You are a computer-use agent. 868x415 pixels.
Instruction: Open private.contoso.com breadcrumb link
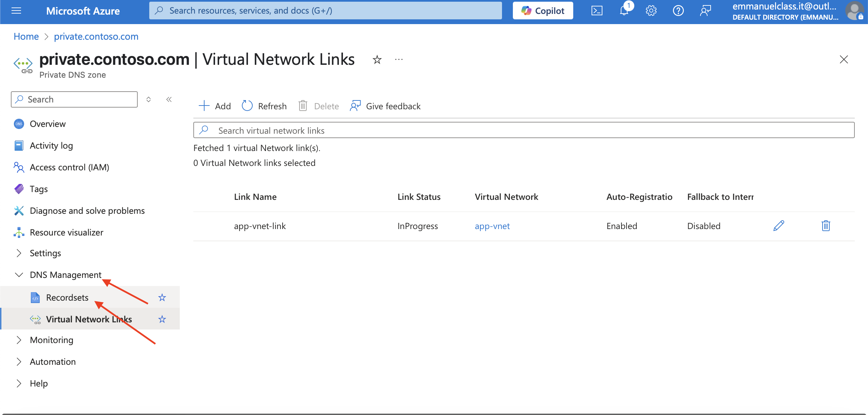point(96,36)
